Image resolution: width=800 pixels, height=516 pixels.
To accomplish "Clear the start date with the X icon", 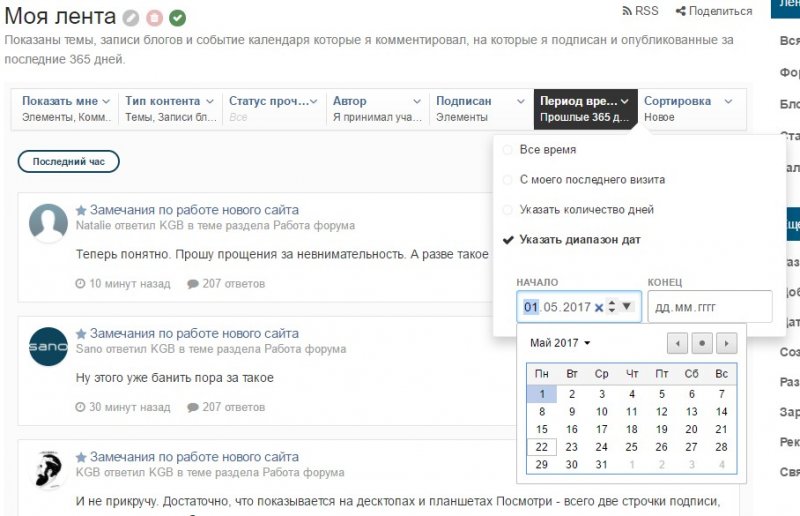I will (599, 307).
